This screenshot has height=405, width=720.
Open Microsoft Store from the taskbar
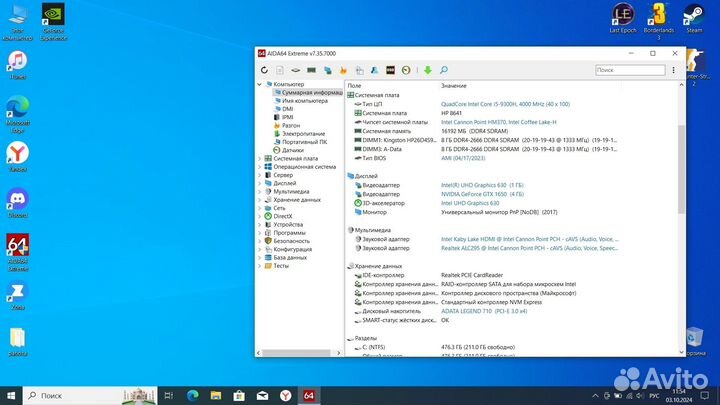tap(239, 395)
